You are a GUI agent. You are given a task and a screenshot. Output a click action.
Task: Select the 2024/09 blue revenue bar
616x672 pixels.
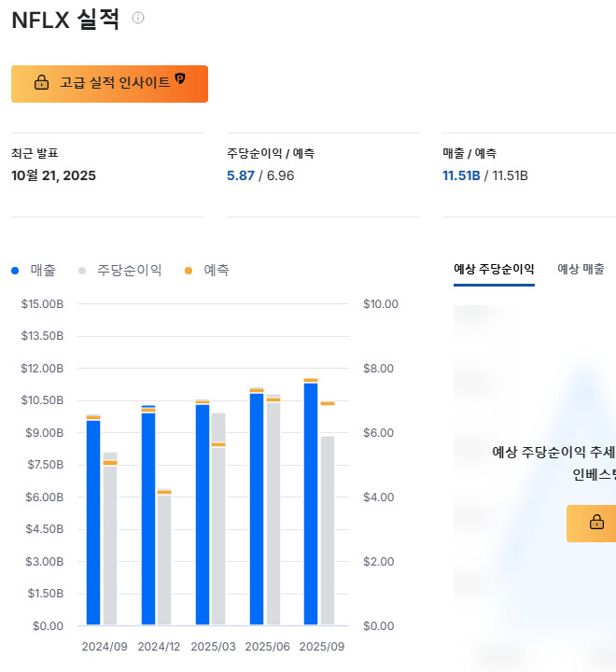click(x=93, y=522)
